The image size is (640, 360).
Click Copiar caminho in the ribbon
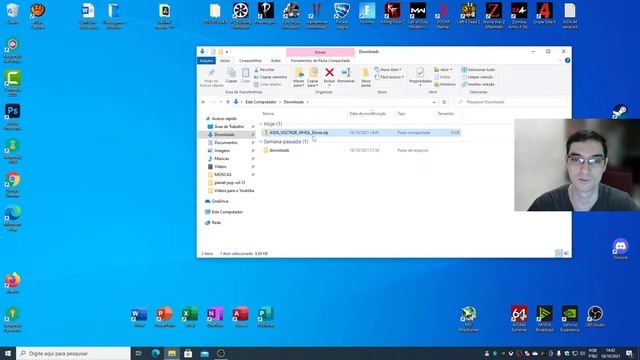tap(270, 77)
